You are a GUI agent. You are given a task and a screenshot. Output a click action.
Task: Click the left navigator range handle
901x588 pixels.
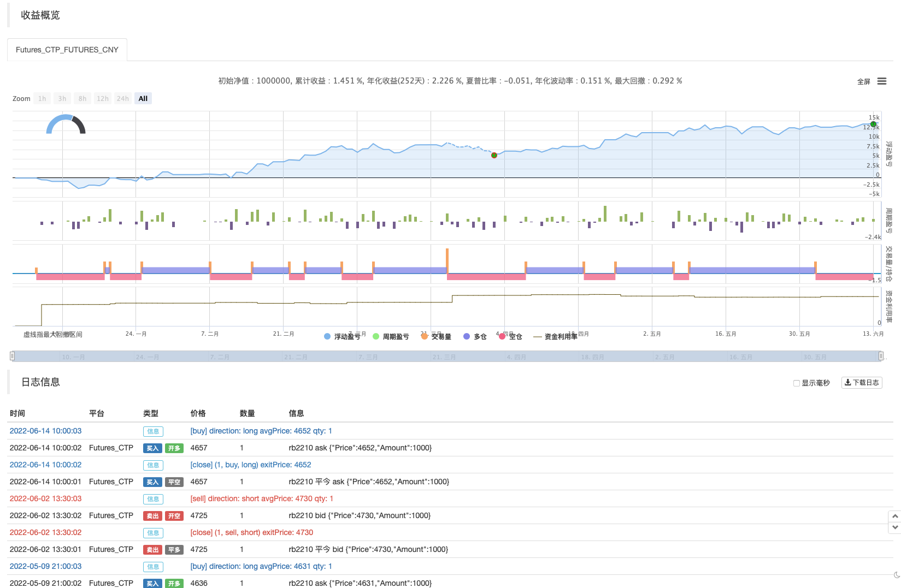pos(12,356)
